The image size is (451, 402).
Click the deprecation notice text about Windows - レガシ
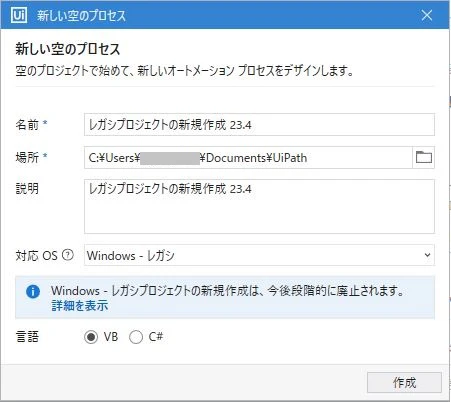227,291
